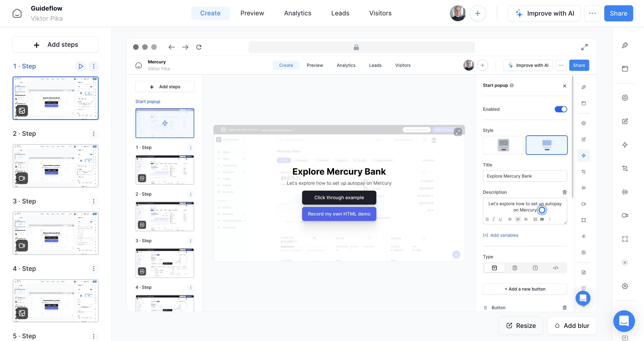Open the settings gear in outer right sidebar

click(625, 286)
